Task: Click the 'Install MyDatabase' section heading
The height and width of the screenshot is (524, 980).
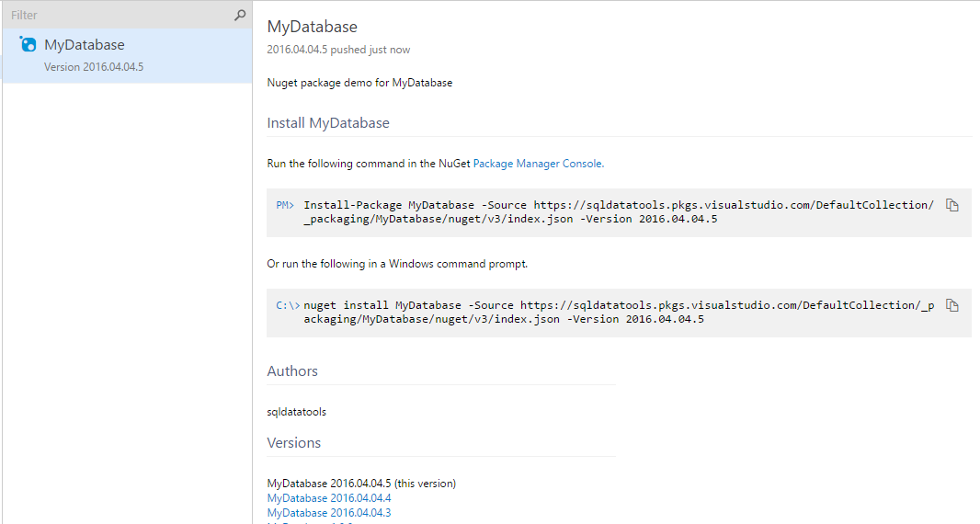Action: pos(328,122)
